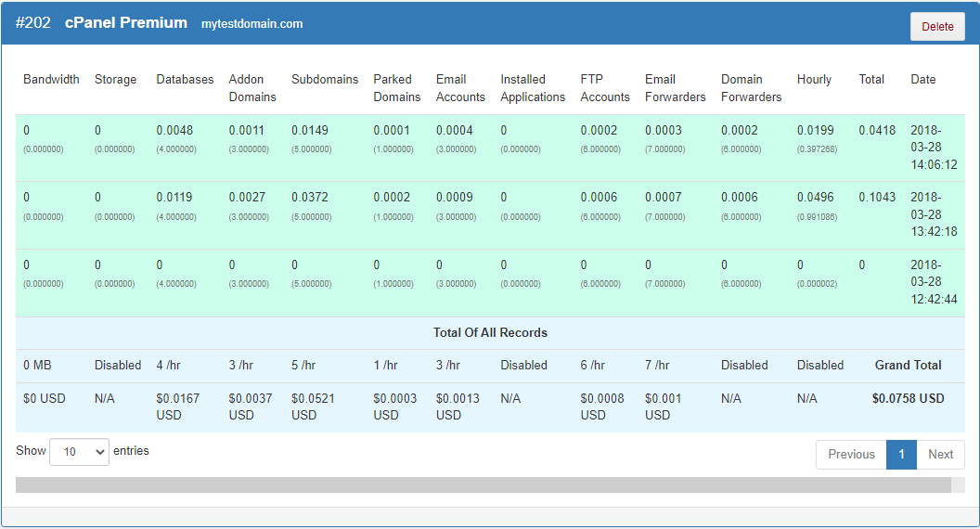Click the 0.0418 Total value
Image resolution: width=980 pixels, height=529 pixels.
[x=877, y=130]
